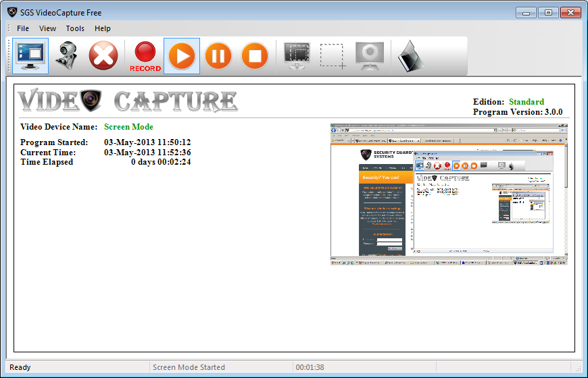The width and height of the screenshot is (588, 378).
Task: Click the black diamond icon in toolbar
Action: (411, 56)
